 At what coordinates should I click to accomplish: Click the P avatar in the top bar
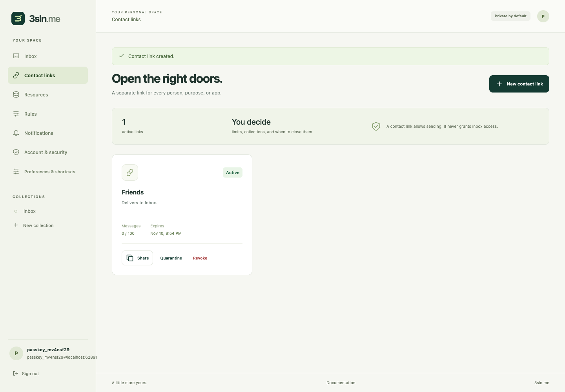click(x=543, y=16)
